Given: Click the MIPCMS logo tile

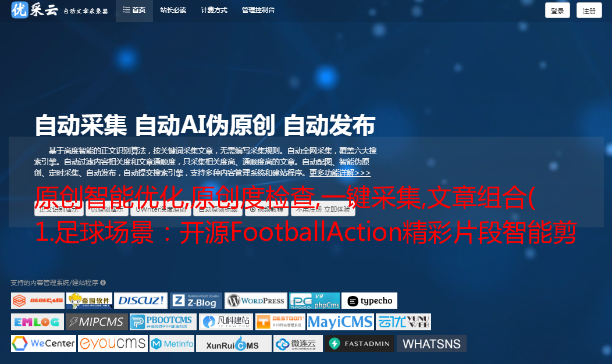Looking at the screenshot, I should coord(97,322).
